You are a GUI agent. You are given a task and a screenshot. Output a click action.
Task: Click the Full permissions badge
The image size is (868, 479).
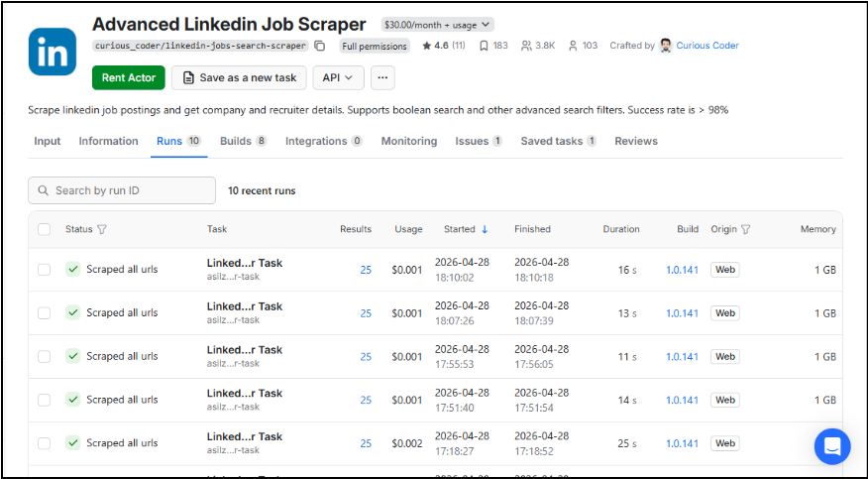point(375,47)
